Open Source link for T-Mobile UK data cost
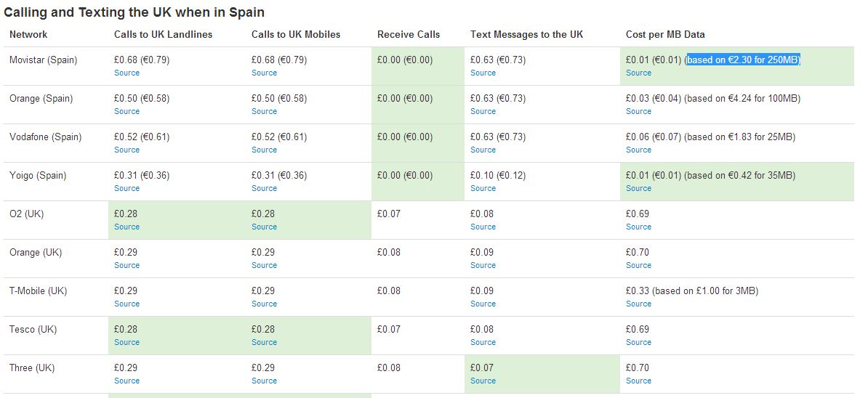Viewport: 868px width, 398px height. coord(638,304)
